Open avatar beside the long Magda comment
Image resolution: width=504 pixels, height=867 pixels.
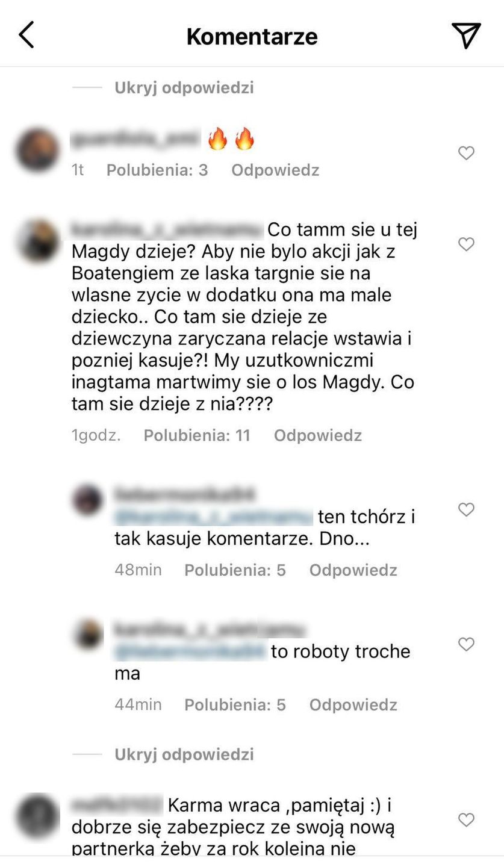37,241
